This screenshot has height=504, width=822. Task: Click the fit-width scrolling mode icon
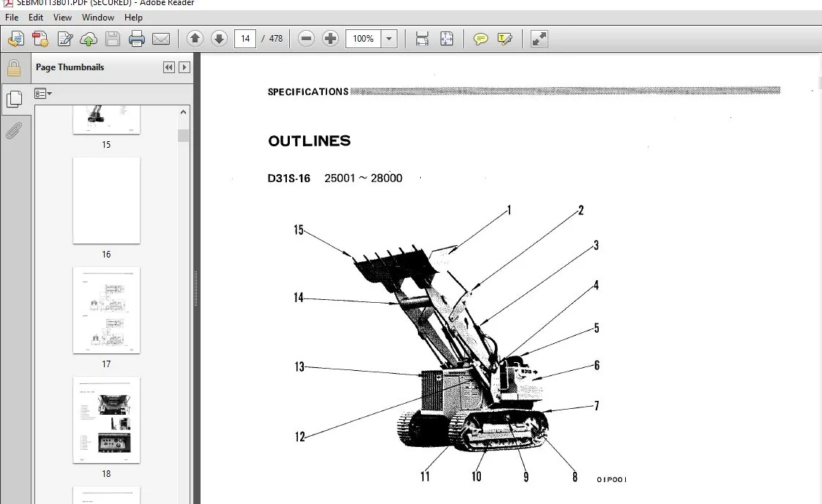click(x=422, y=39)
